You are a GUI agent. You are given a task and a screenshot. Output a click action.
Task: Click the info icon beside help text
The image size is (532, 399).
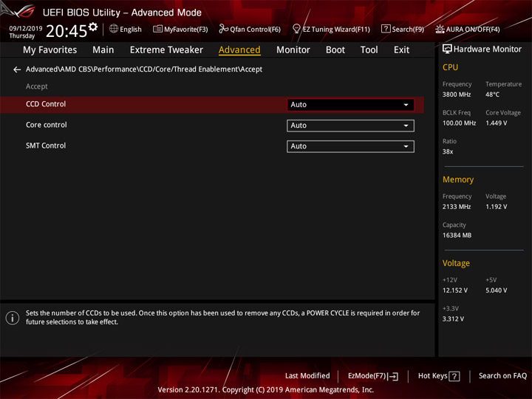tap(13, 318)
